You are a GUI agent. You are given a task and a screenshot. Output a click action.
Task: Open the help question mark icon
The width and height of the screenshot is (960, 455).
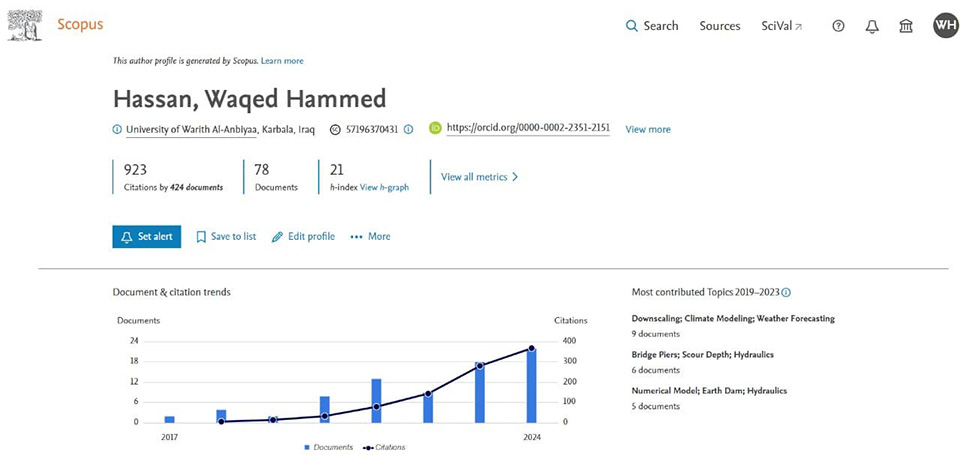[x=838, y=26]
